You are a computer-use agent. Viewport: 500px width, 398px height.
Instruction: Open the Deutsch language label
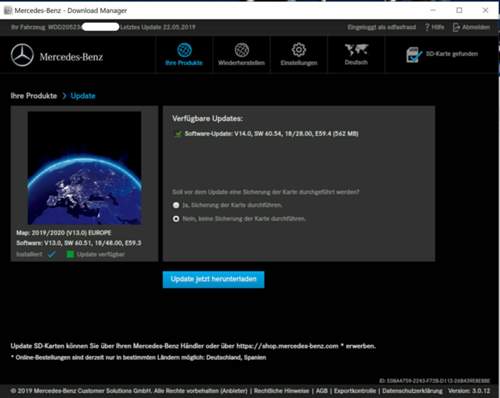coord(356,62)
